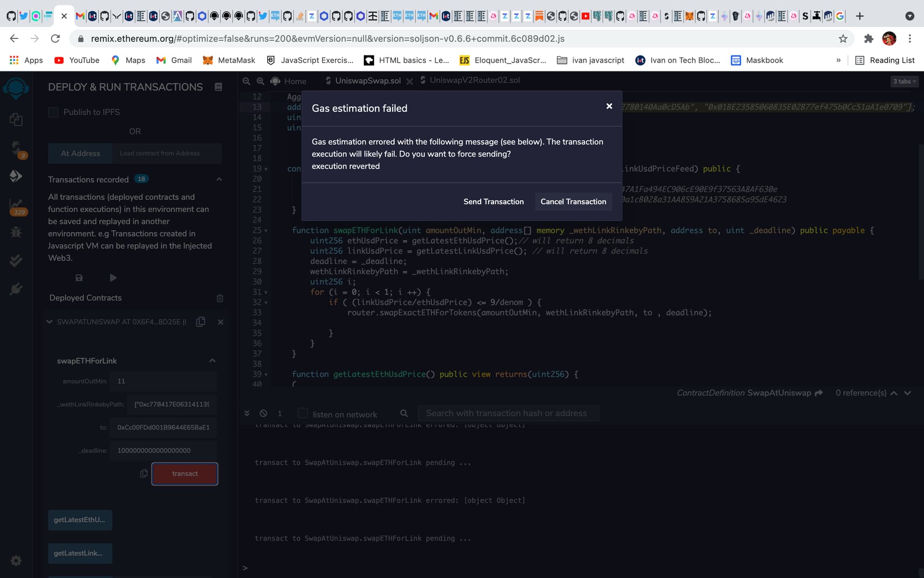Viewport: 924px width, 578px height.
Task: Open the Plugin Manager plug icon
Action: tap(16, 289)
